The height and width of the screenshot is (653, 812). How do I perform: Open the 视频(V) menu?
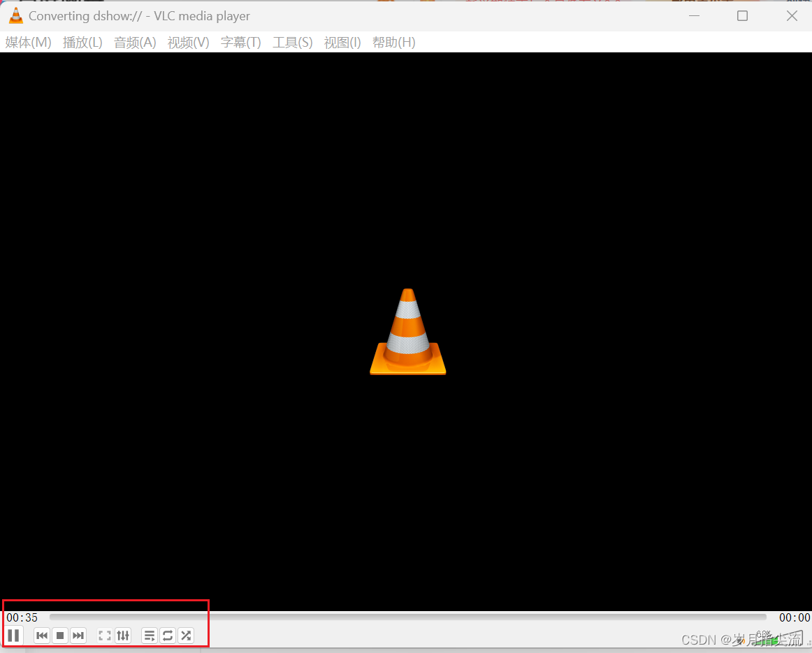(x=188, y=43)
